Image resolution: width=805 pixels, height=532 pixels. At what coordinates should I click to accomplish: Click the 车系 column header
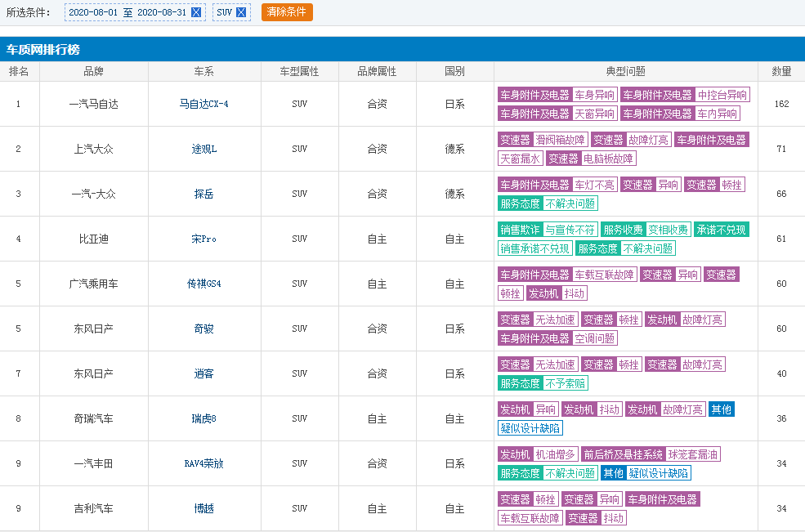pyautogui.click(x=203, y=71)
